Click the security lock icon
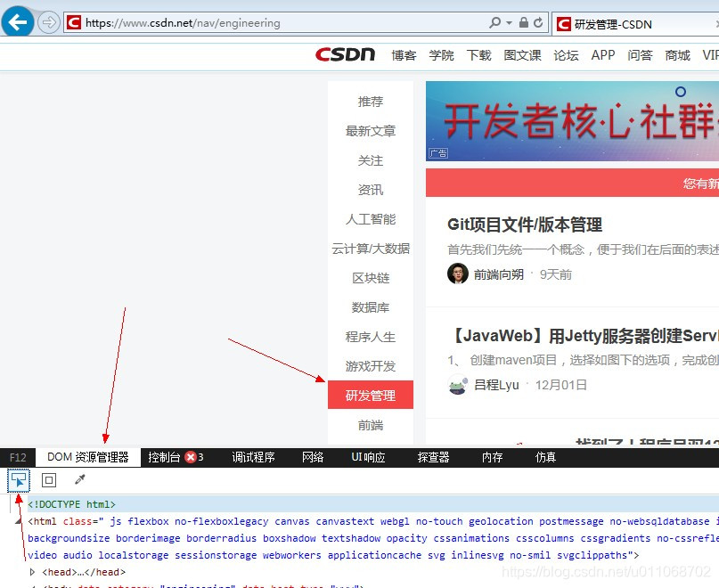 point(524,22)
